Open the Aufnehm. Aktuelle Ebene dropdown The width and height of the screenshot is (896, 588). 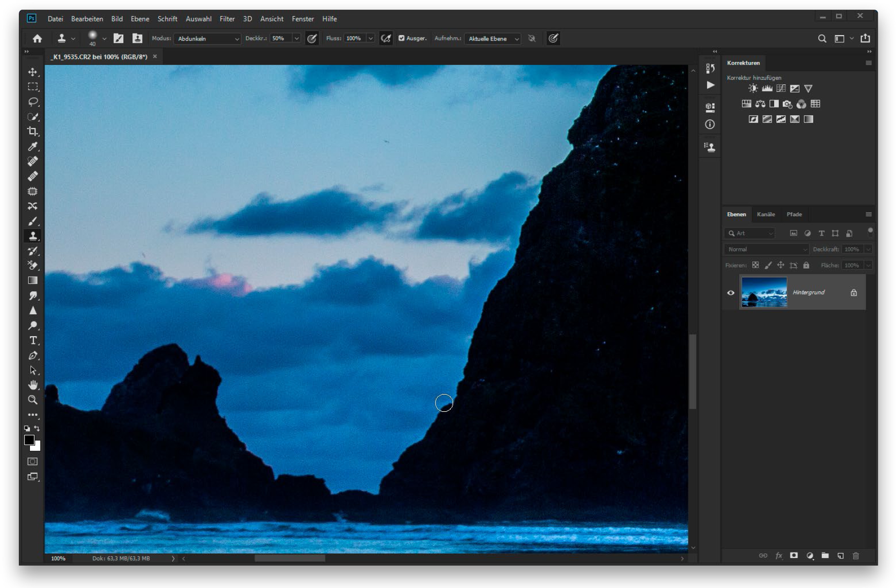pos(493,39)
